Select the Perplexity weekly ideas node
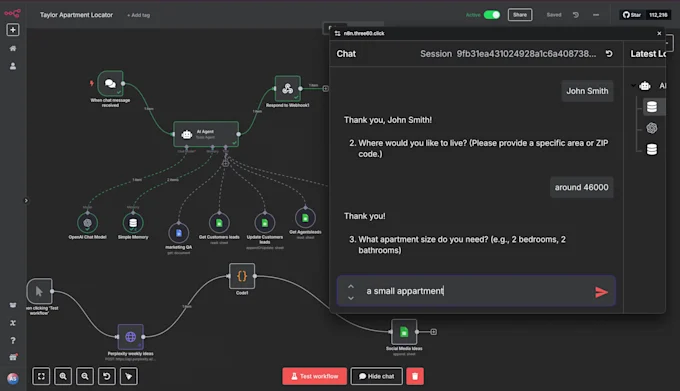680x391 pixels. pyautogui.click(x=130, y=337)
